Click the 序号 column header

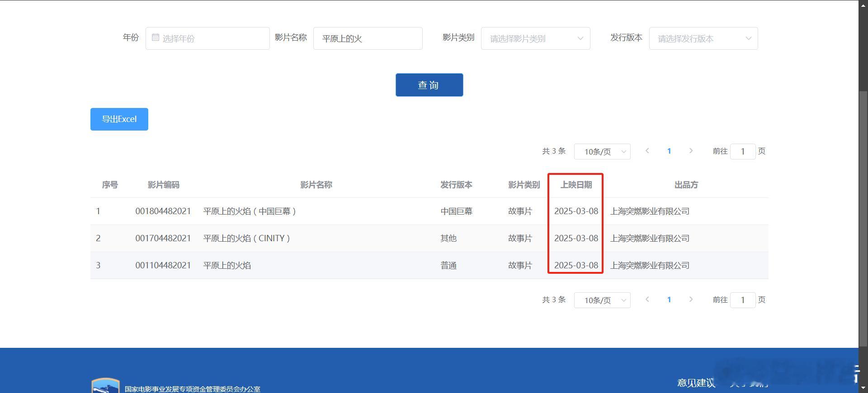pos(110,185)
